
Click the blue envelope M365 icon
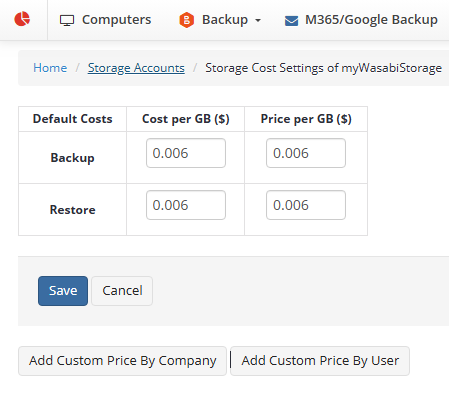[x=291, y=21]
